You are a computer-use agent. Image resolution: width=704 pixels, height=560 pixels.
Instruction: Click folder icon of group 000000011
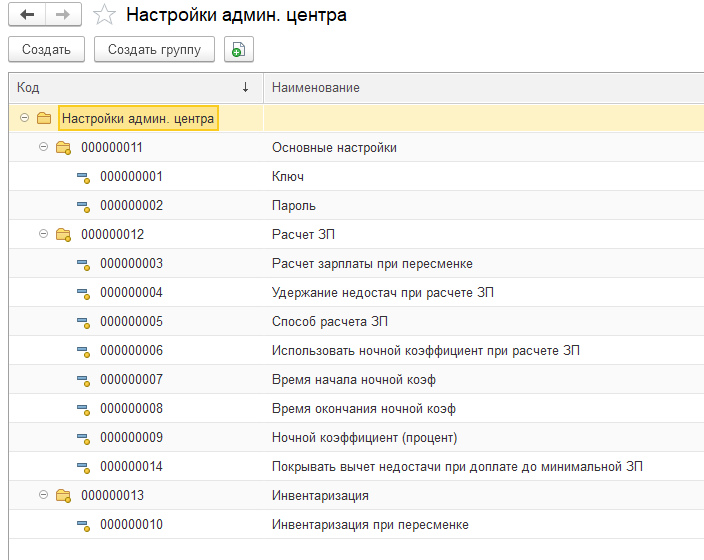coord(63,148)
